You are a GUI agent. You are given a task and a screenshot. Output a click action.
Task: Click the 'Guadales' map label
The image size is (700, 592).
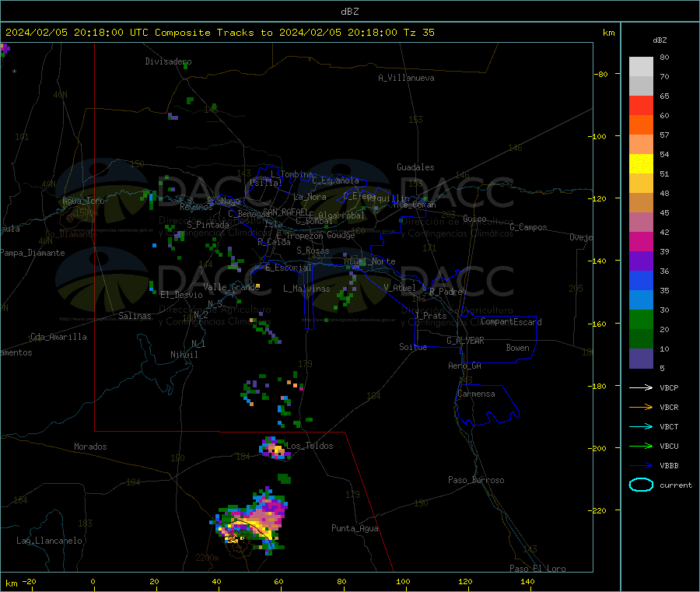click(415, 167)
